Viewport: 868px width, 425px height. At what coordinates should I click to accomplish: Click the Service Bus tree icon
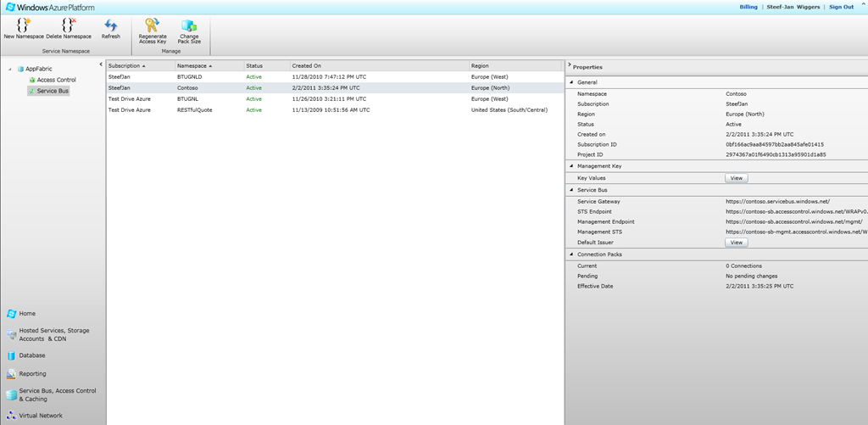click(x=32, y=91)
